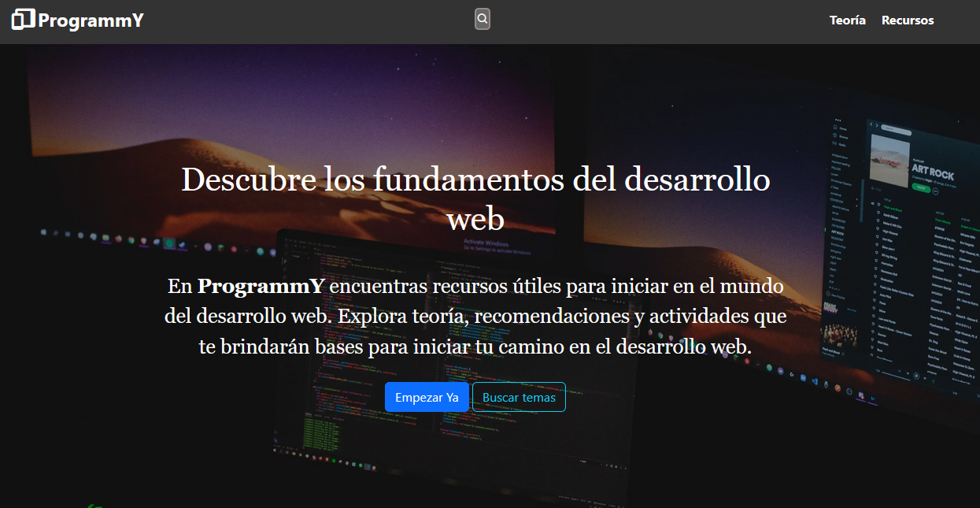Screen dimensions: 980x508
Task: Open the Teoría menu item
Action: tap(847, 20)
